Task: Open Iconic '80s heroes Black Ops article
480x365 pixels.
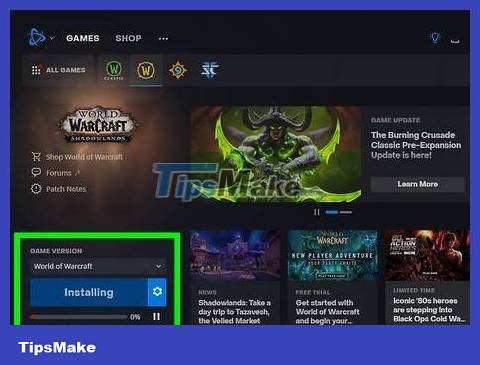Action: [x=429, y=310]
